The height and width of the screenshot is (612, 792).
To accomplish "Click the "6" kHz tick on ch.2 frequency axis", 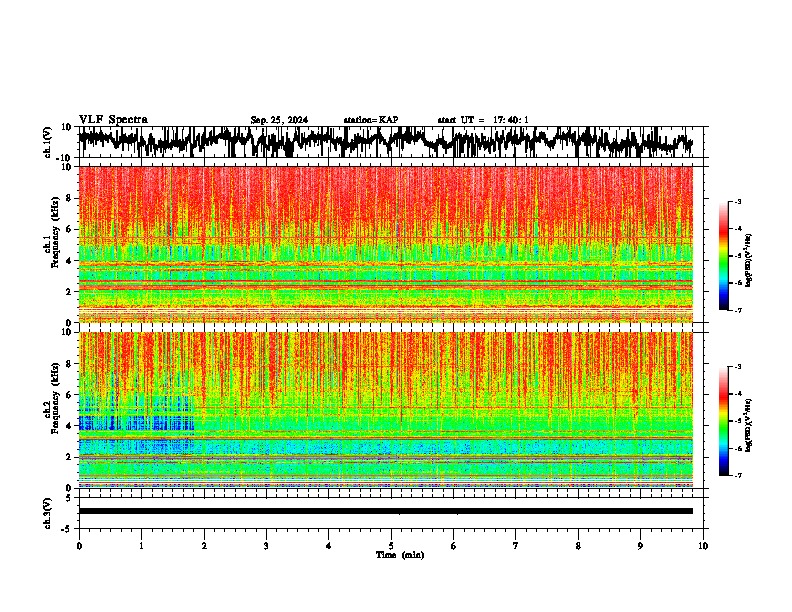I will coord(69,395).
